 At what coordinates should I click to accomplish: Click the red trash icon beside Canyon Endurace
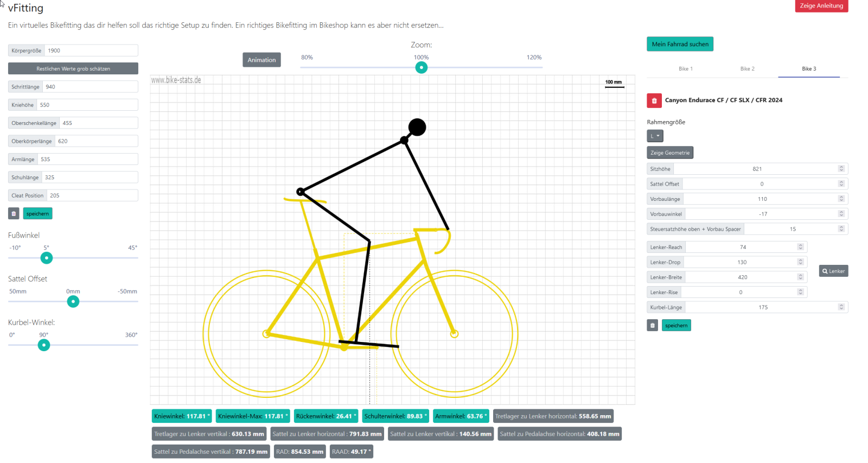point(654,100)
